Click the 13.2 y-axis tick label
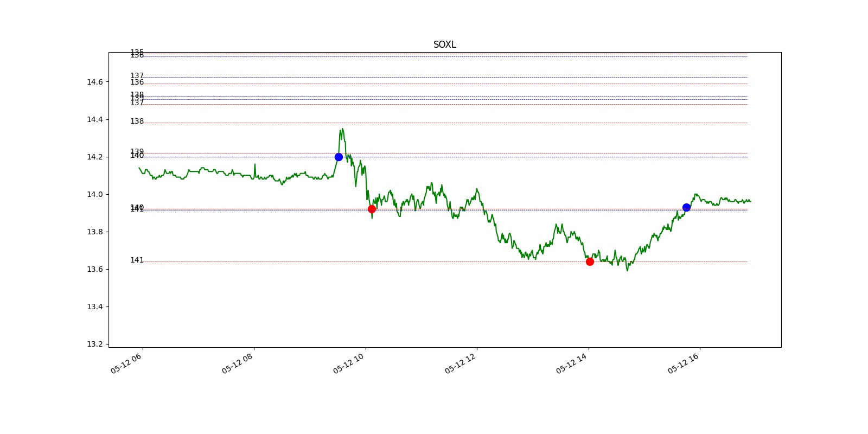This screenshot has width=868, height=434. [94, 344]
